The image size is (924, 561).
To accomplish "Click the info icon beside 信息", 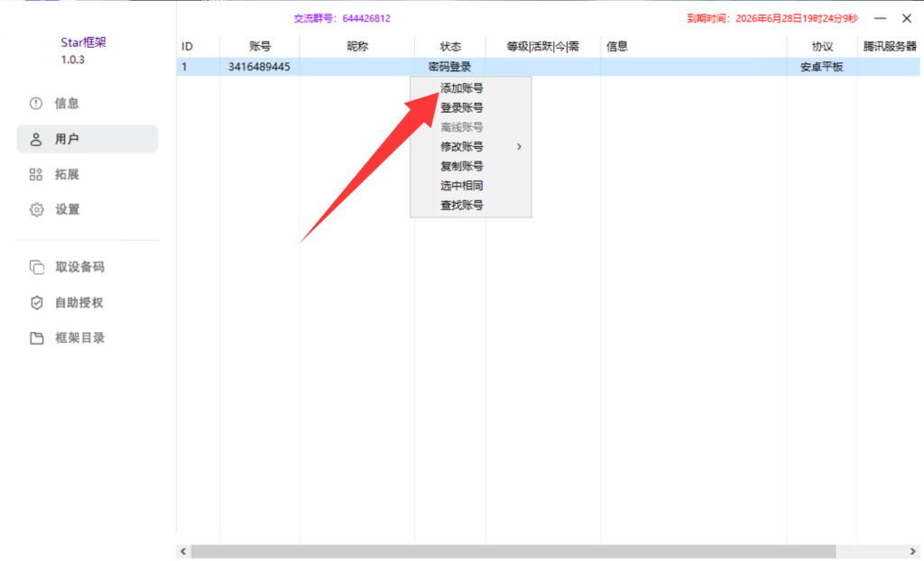I will (x=36, y=104).
